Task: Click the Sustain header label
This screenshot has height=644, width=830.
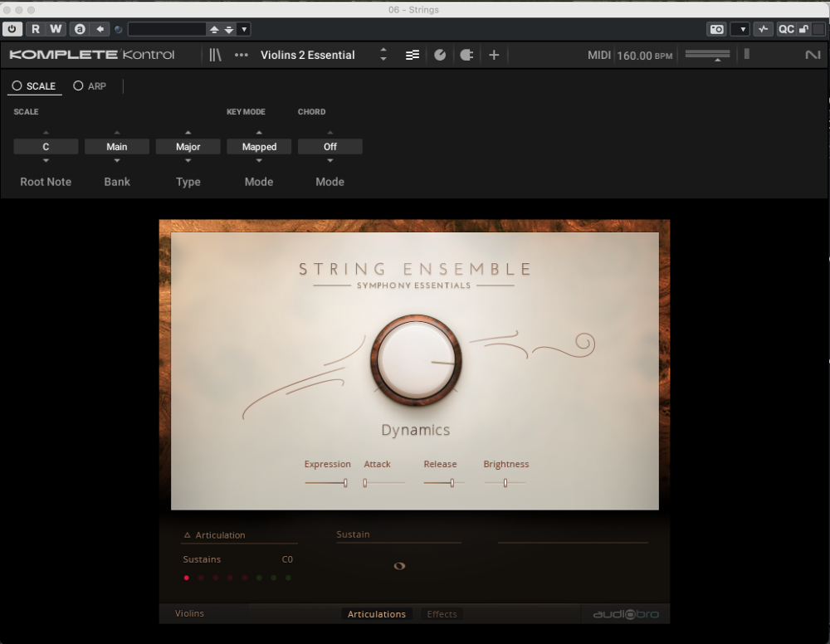Action: coord(353,534)
